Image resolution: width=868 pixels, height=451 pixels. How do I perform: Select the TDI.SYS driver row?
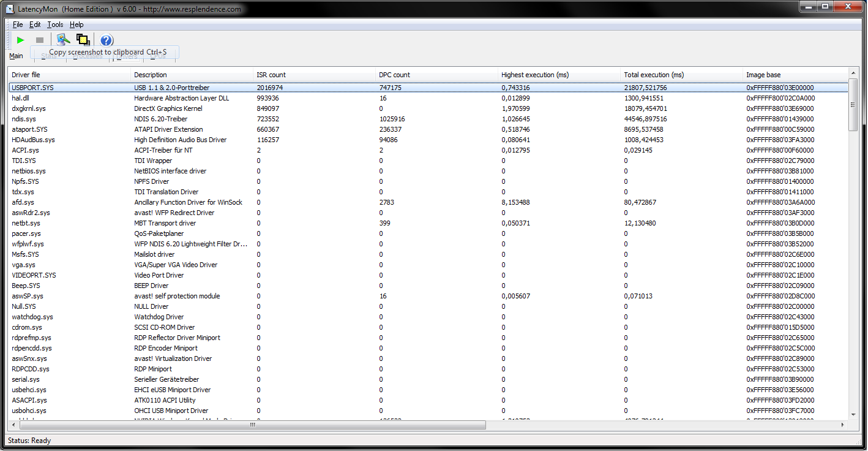pyautogui.click(x=428, y=161)
